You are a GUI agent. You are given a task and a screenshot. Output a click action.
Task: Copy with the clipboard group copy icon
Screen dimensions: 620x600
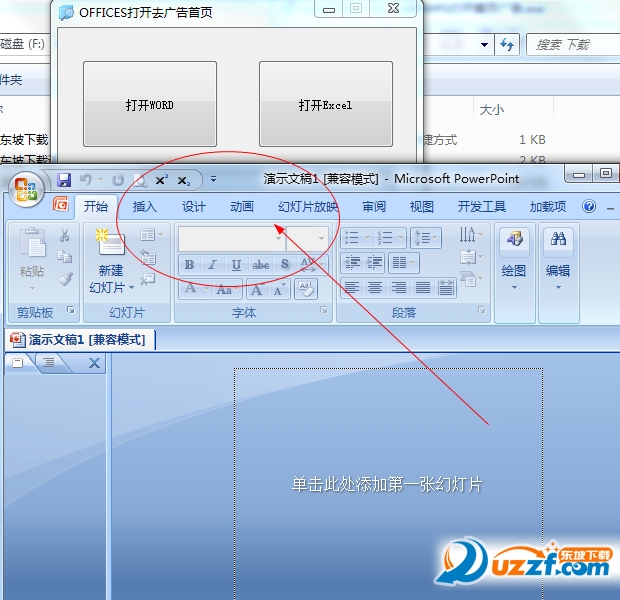tap(64, 257)
